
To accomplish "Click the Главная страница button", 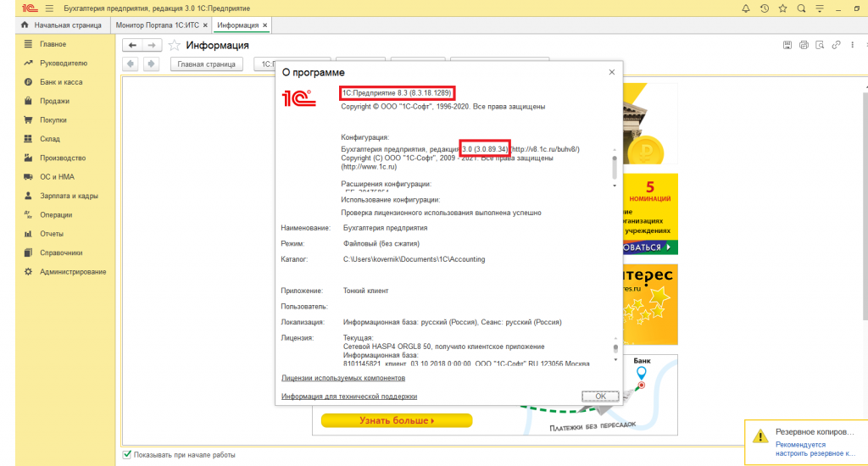I will 206,64.
